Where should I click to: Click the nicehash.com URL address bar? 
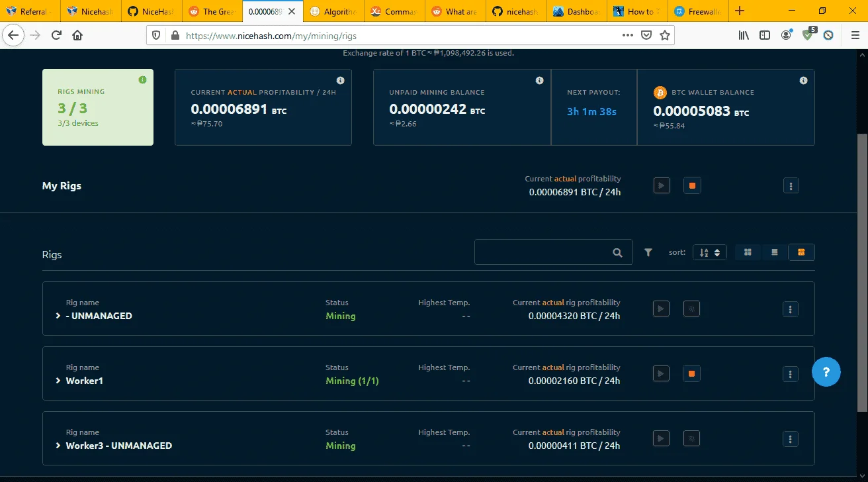[397, 36]
